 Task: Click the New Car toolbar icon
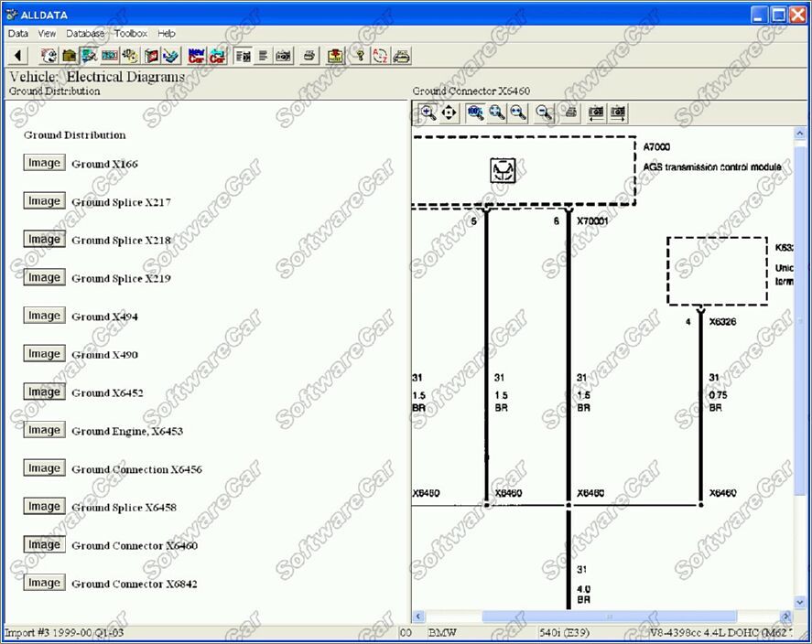click(197, 56)
